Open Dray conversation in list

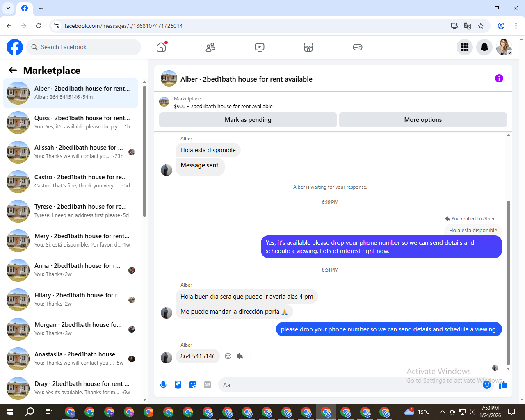[x=71, y=388]
